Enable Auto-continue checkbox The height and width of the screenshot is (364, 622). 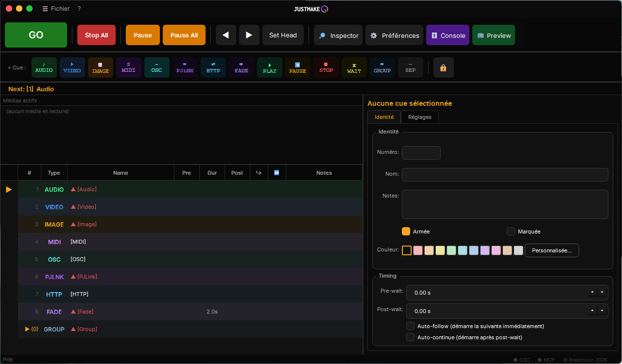pyautogui.click(x=411, y=337)
